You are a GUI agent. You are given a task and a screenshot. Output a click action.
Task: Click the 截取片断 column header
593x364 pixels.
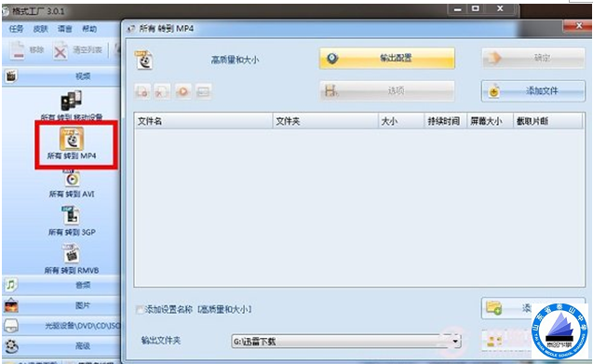click(547, 121)
